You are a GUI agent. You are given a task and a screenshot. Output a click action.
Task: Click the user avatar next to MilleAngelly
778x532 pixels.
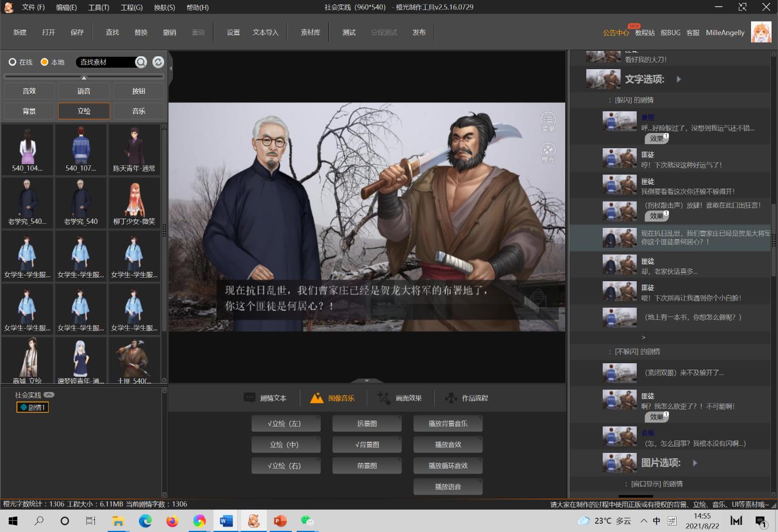[x=761, y=33]
